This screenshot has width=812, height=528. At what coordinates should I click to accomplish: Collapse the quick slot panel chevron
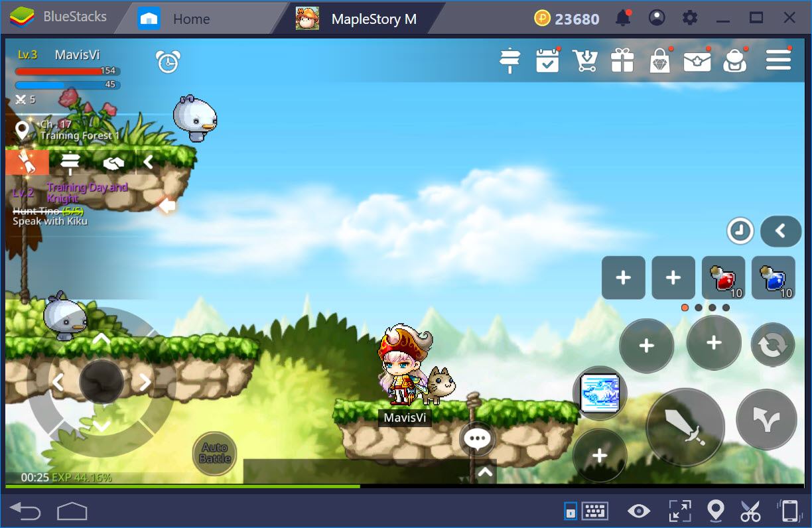(781, 231)
